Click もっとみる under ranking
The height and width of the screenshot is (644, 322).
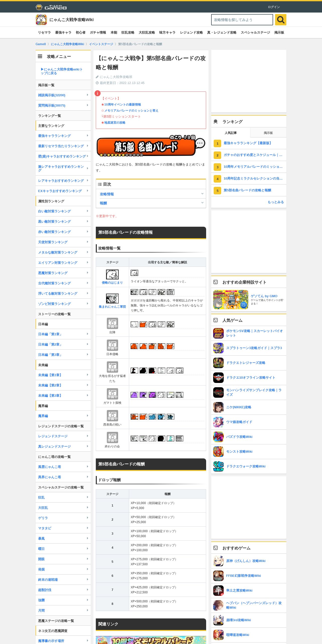point(276,202)
